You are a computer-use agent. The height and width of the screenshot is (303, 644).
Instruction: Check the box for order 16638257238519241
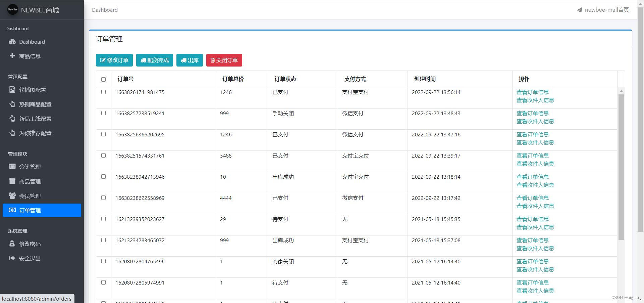point(103,113)
